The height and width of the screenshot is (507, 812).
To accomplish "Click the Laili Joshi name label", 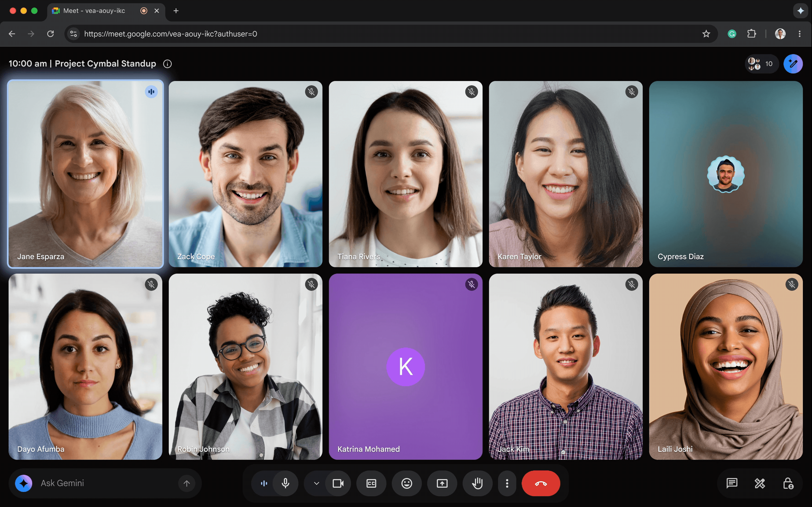I will point(675,449).
